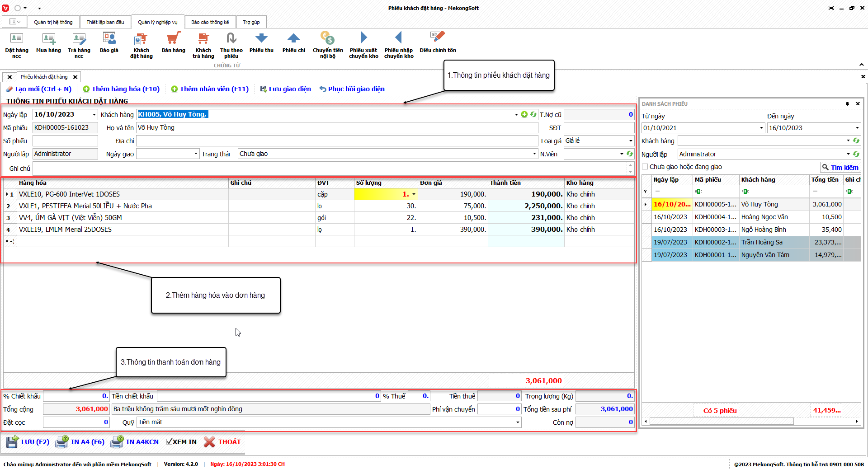
Task: Pin the Danh sách phiếu panel
Action: (847, 104)
